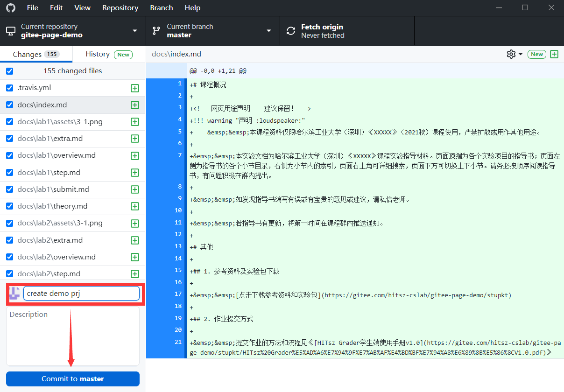Click added-file icon for docs\lab1\submit.md
This screenshot has width=564, height=392.
point(135,189)
